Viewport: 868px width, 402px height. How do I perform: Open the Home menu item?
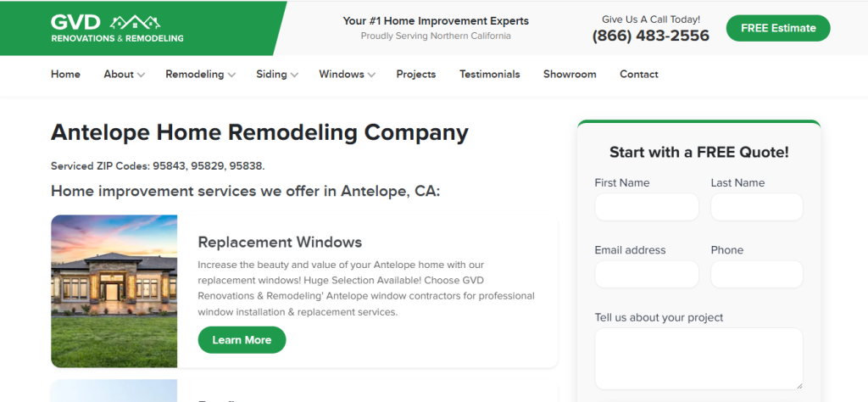click(x=65, y=75)
